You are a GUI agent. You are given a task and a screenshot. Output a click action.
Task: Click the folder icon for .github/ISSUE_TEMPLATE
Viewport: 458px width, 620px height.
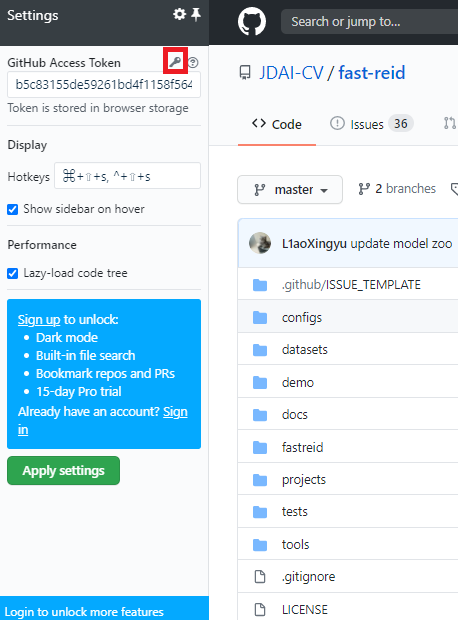260,285
